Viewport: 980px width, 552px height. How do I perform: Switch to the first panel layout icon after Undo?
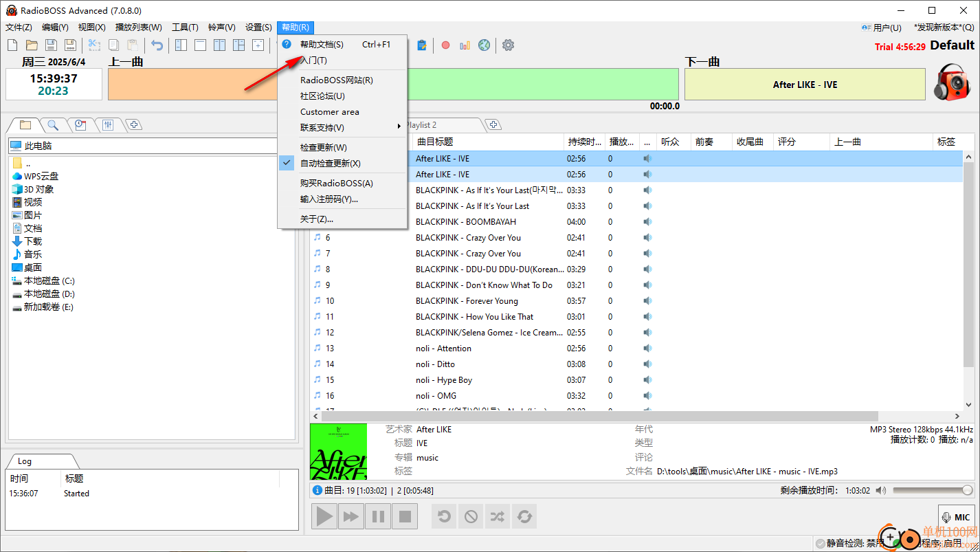point(181,45)
